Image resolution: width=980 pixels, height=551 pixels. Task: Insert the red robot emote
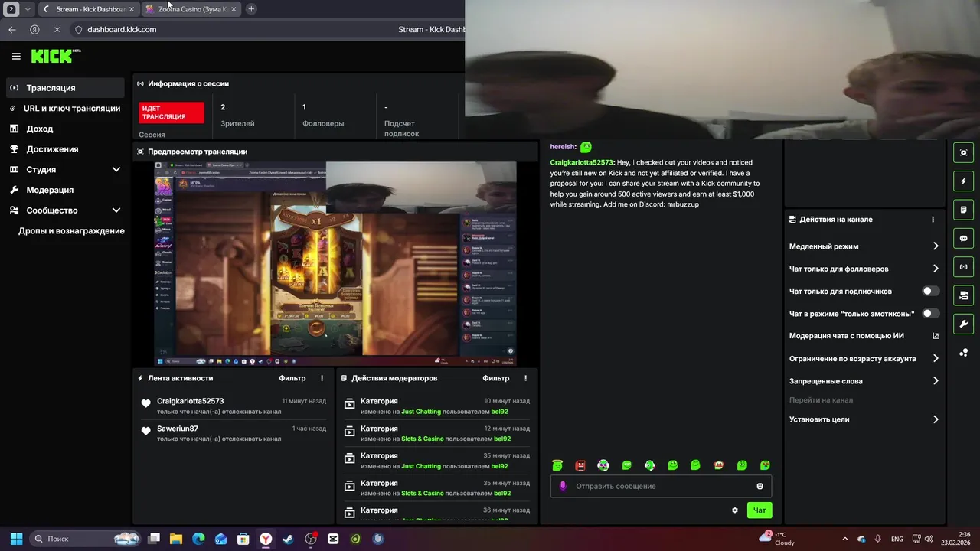pos(580,465)
